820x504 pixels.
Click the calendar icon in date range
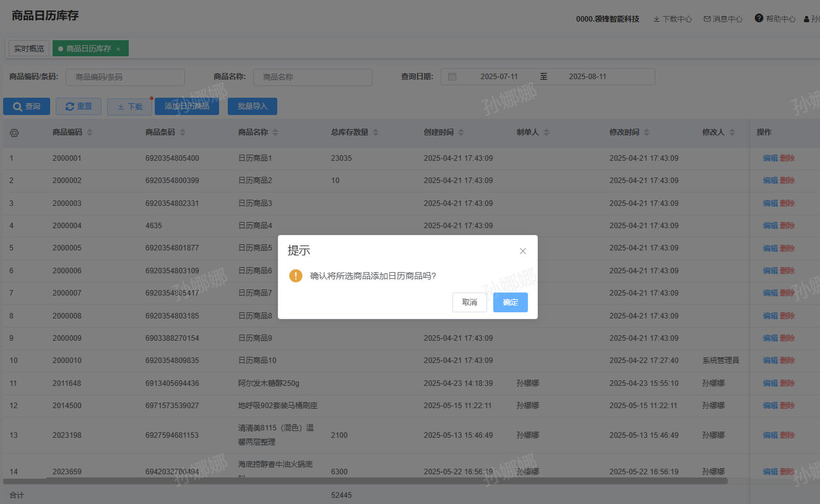(x=452, y=77)
